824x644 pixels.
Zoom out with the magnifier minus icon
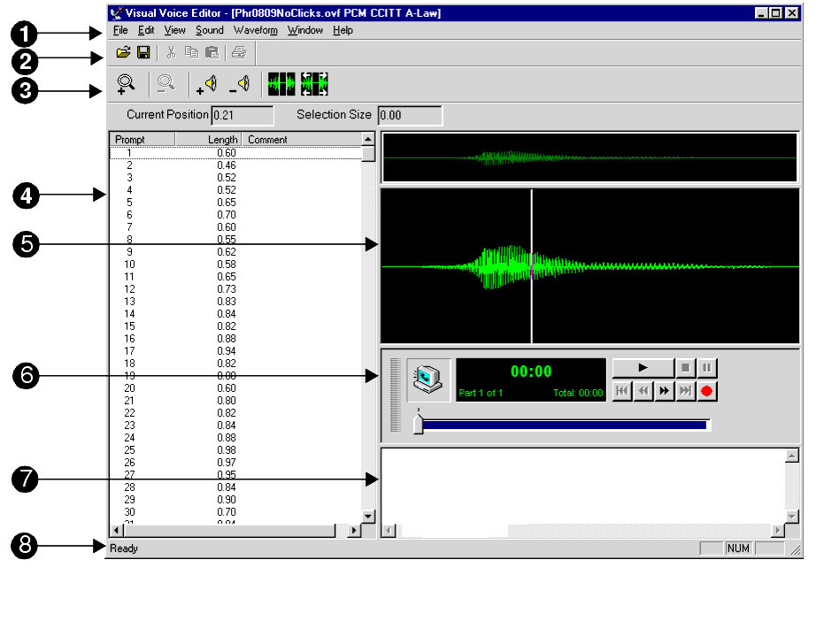pyautogui.click(x=166, y=84)
